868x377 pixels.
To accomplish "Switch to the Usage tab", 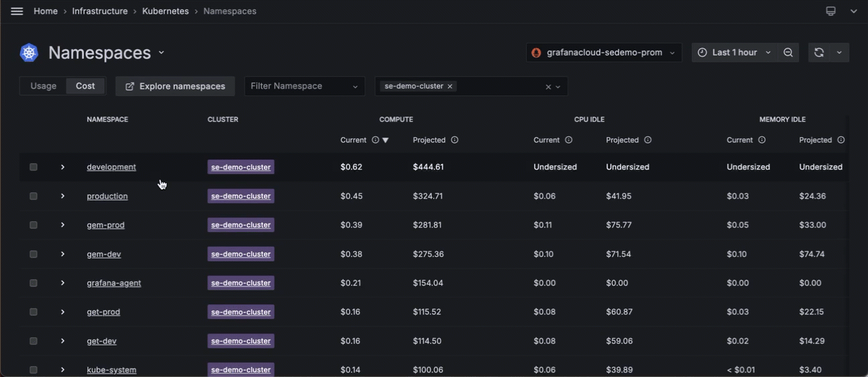I will (44, 86).
